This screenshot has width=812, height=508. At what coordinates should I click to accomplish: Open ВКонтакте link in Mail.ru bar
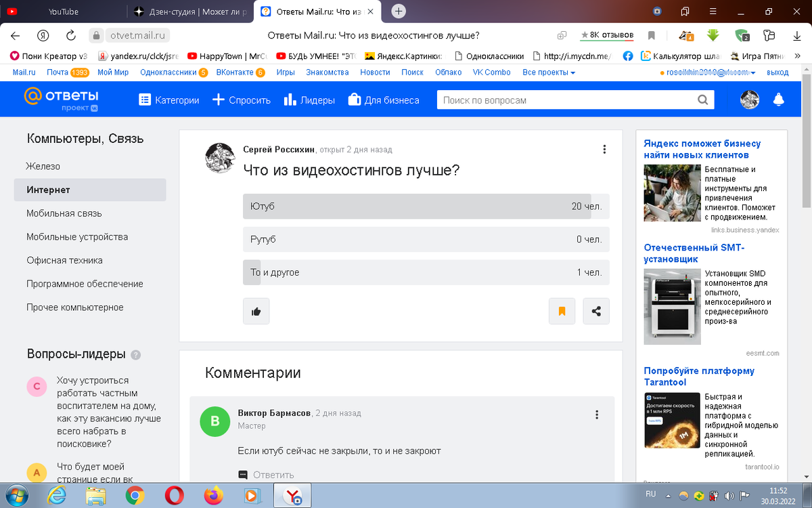pos(234,72)
